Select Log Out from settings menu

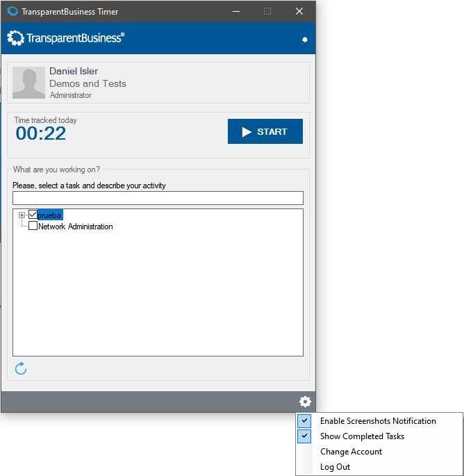tap(335, 467)
